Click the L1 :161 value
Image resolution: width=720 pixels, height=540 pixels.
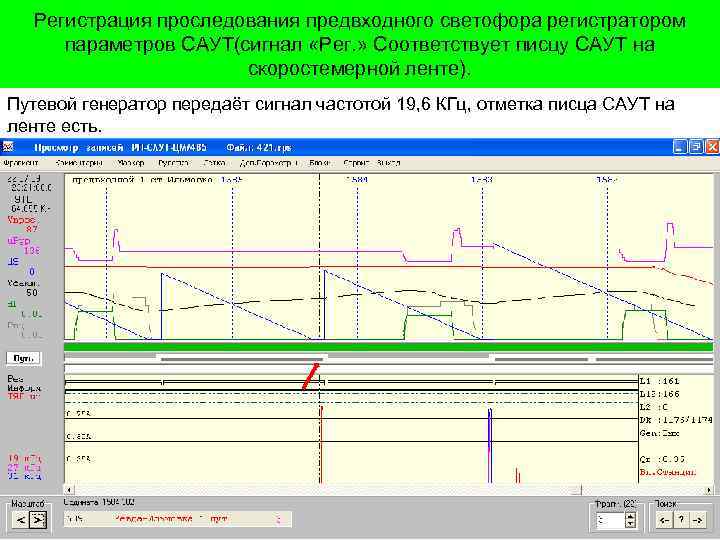pos(659,381)
